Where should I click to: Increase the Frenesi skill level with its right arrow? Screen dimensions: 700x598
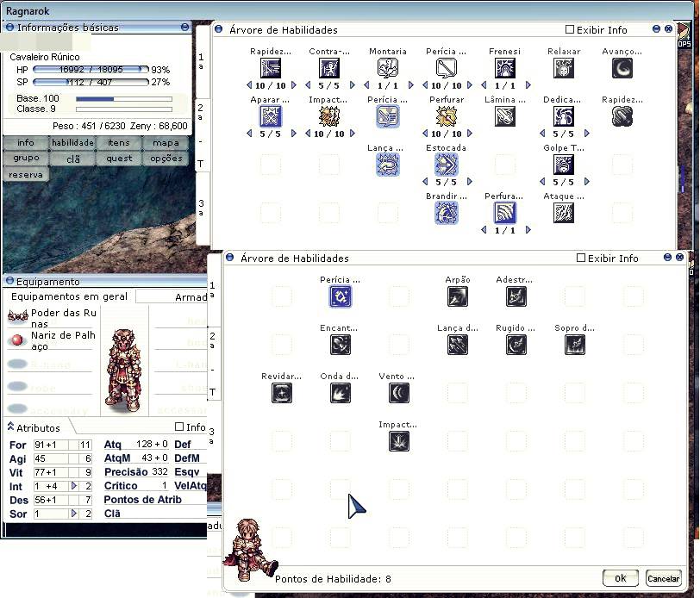pos(528,84)
